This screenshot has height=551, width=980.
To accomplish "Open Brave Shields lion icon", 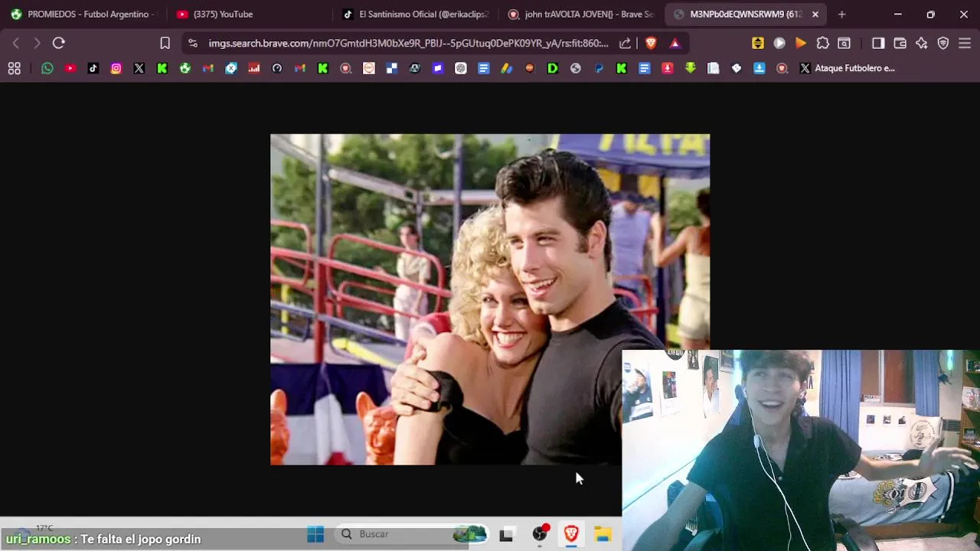I will coord(651,44).
